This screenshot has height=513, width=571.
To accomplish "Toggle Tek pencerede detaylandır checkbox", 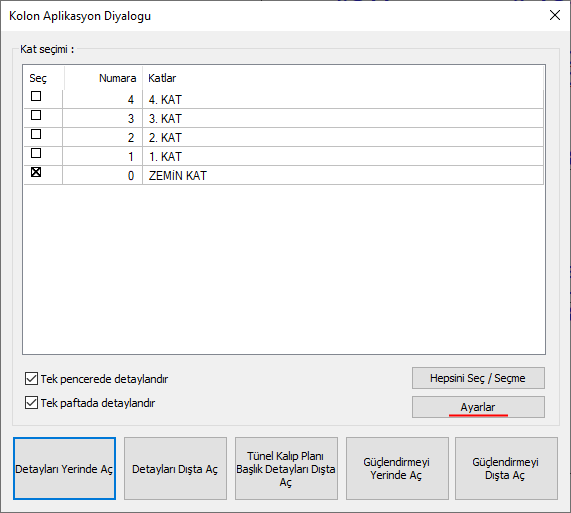I will [31, 379].
